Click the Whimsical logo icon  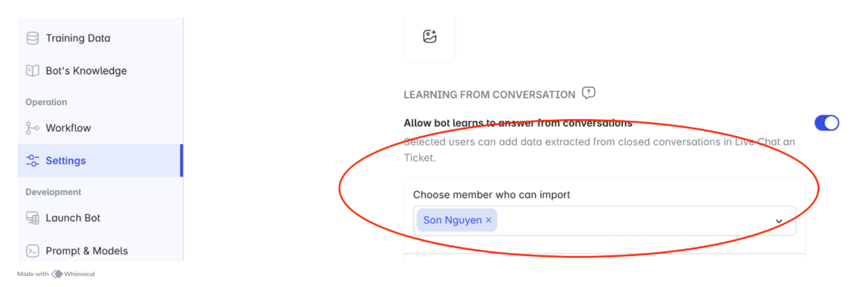57,274
